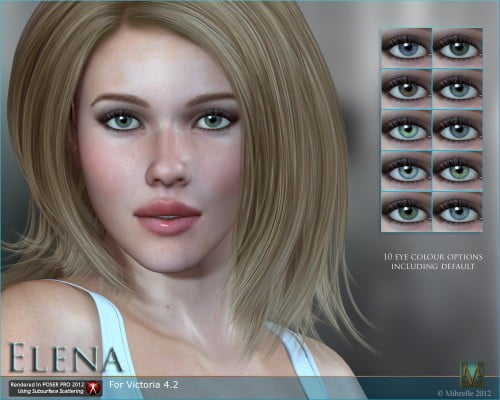The height and width of the screenshot is (400, 500).
Task: Select the yellow-green eye thumbnail, fourth row right
Action: tap(457, 171)
